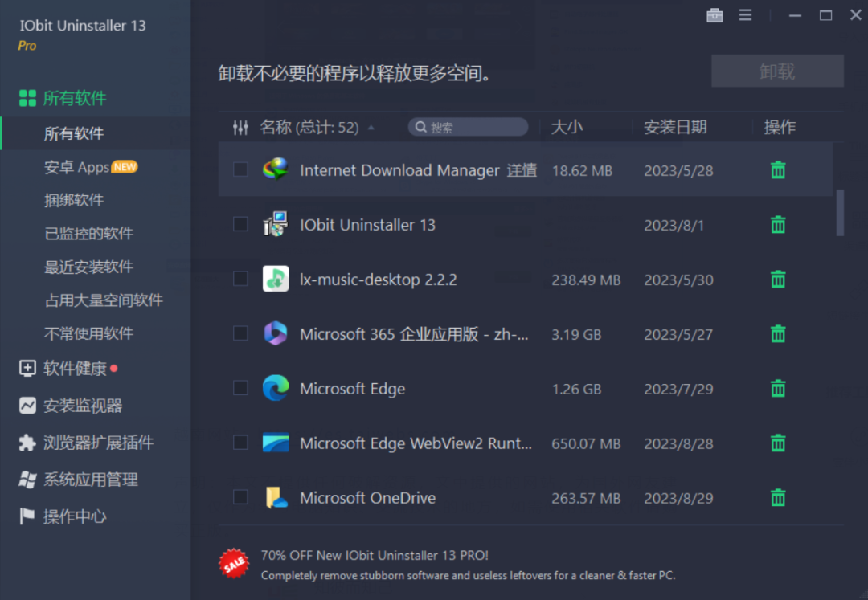The image size is (868, 600).
Task: Click the IObit Uninstaller 13 app icon
Action: [275, 224]
